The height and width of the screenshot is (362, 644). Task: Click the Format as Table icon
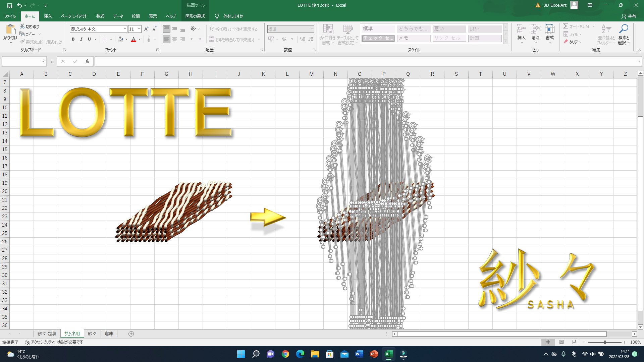click(x=348, y=29)
